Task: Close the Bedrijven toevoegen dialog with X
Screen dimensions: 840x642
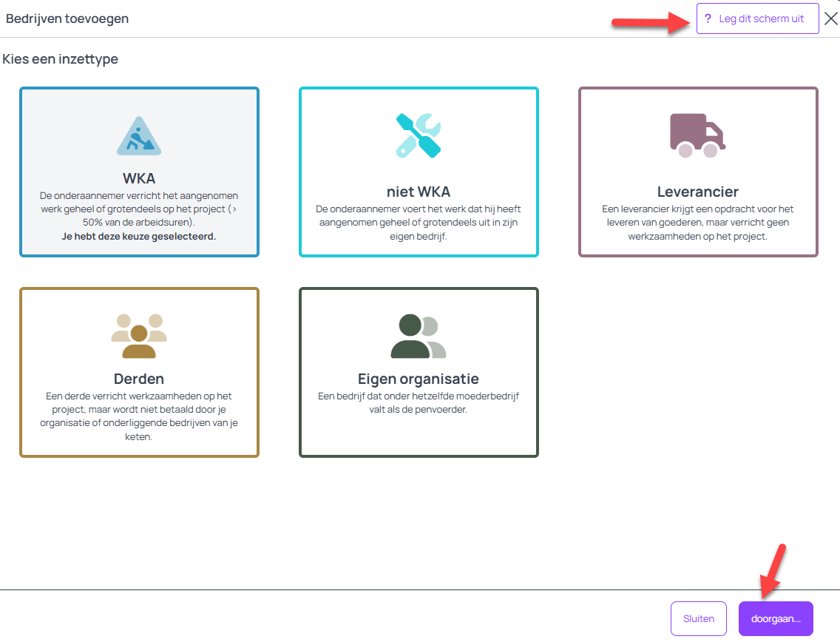Action: (831, 18)
